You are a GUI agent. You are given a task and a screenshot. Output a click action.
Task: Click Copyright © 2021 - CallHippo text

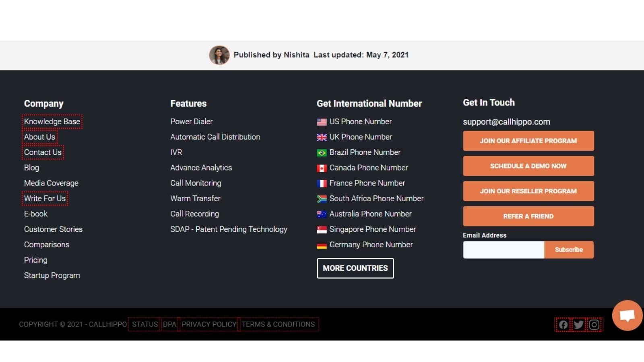73,324
